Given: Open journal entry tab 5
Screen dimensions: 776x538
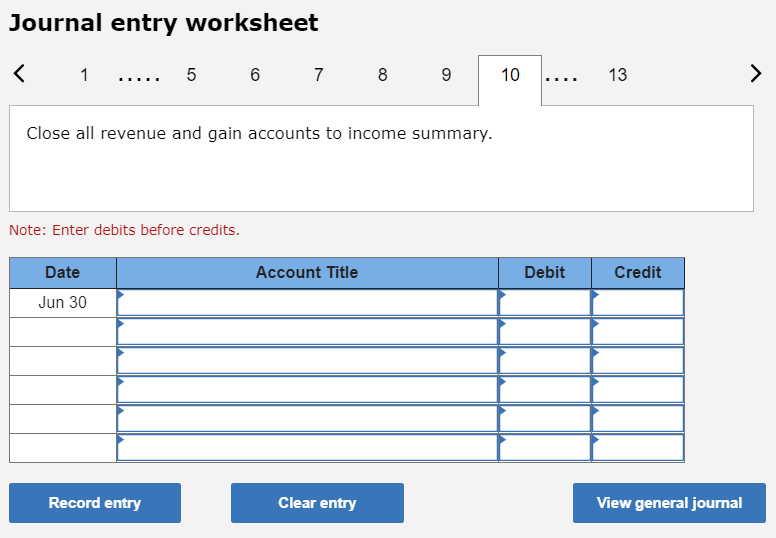Looking at the screenshot, I should (x=192, y=75).
